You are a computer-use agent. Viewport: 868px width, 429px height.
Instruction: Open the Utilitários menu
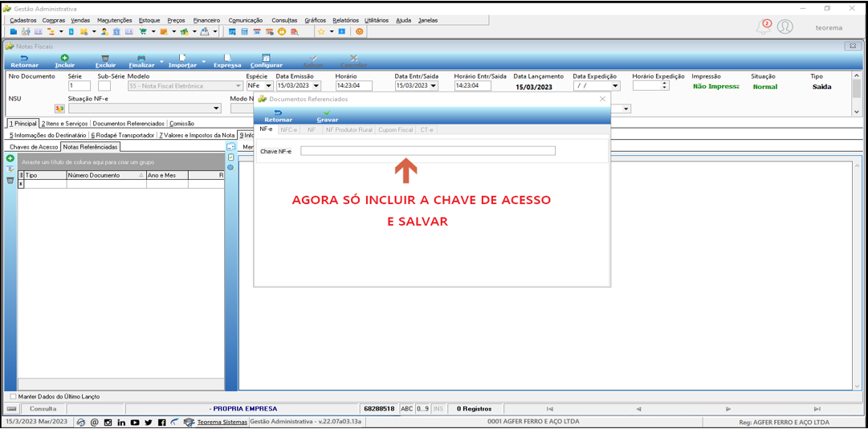click(x=377, y=20)
